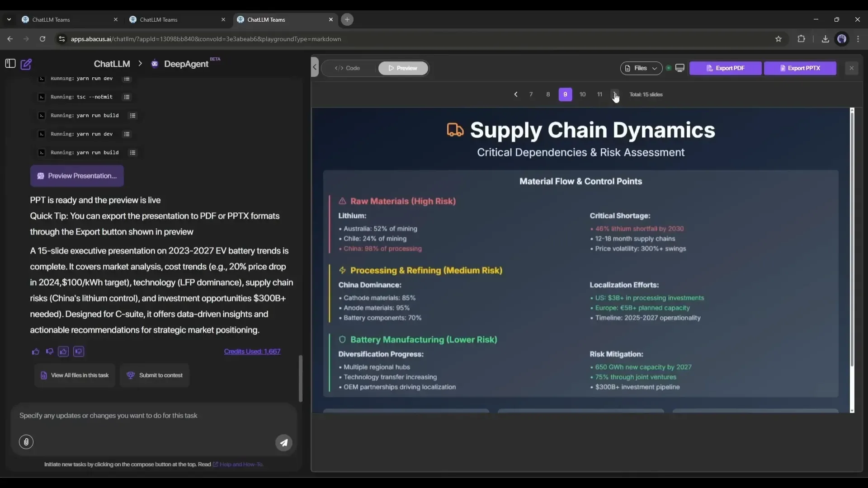Open Chrome three-dot menu
The width and height of the screenshot is (868, 488).
click(859, 39)
